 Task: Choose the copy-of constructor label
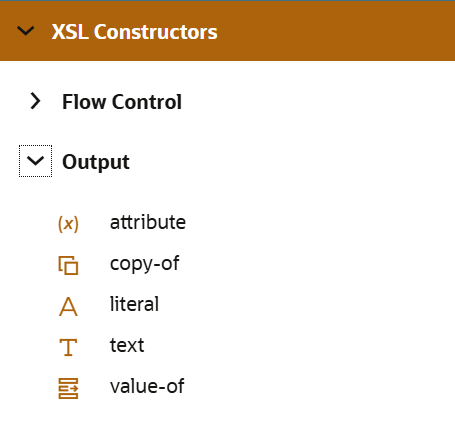pyautogui.click(x=144, y=264)
